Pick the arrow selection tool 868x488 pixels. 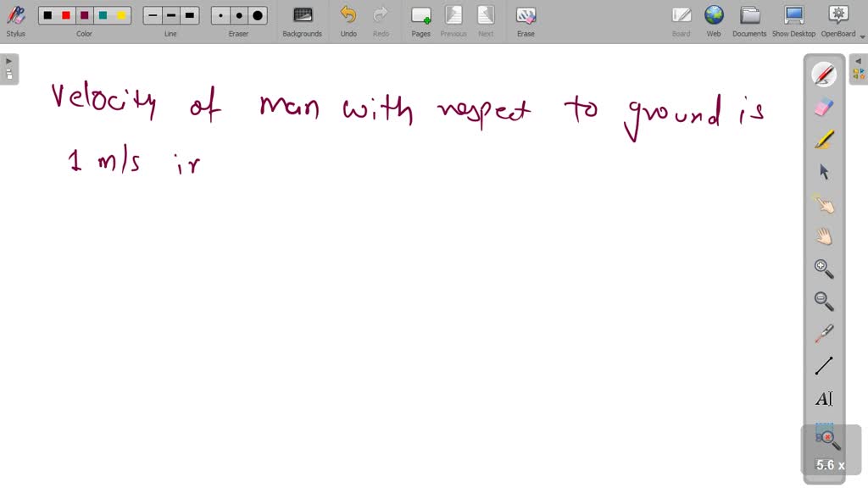[x=824, y=172]
